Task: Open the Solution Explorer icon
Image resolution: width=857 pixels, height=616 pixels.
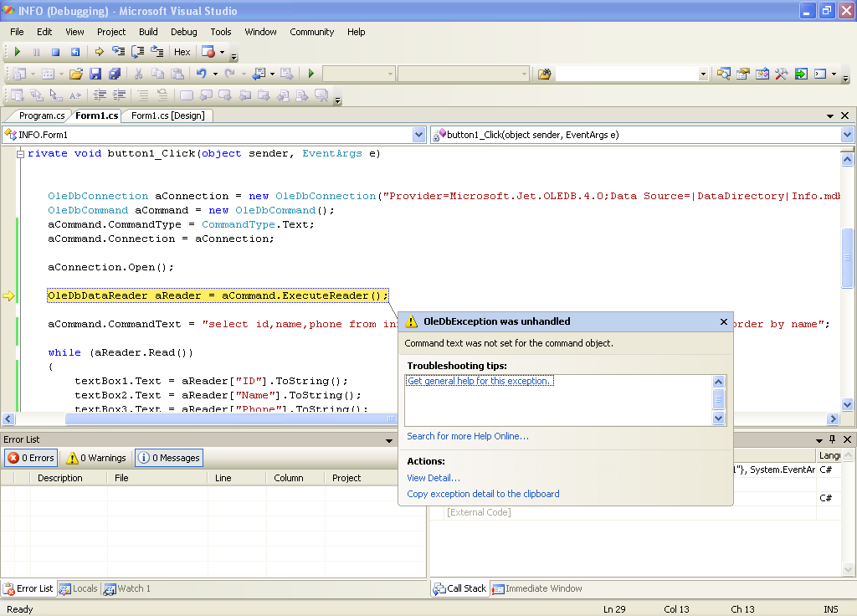Action: 724,74
